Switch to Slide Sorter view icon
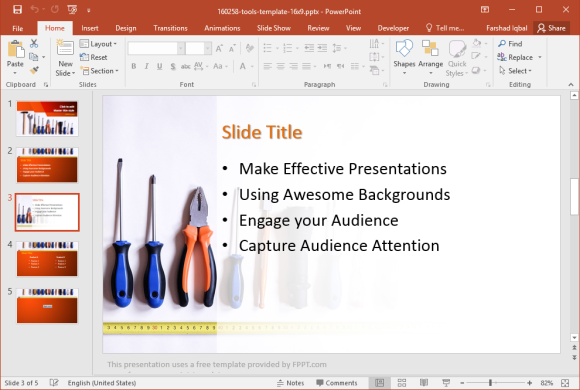The height and width of the screenshot is (390, 580). coord(402,383)
